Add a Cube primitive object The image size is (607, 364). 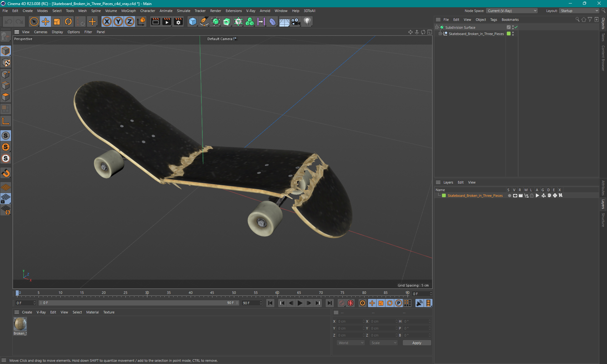tap(193, 21)
